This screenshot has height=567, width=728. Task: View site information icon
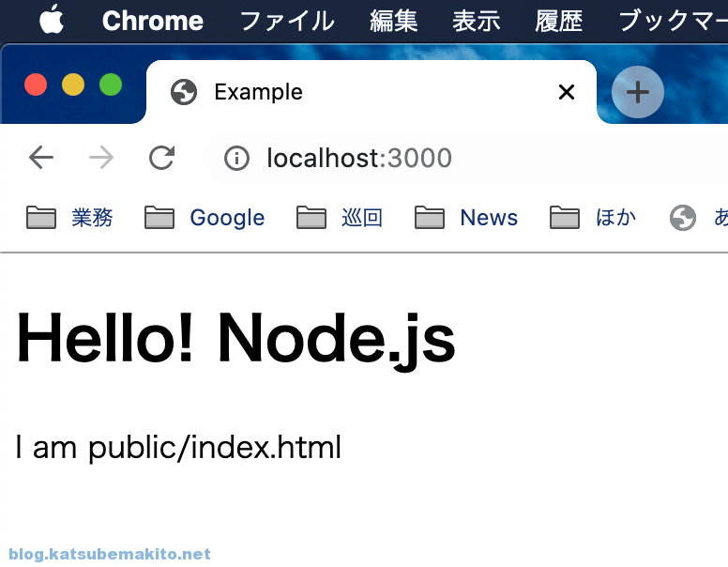(236, 158)
